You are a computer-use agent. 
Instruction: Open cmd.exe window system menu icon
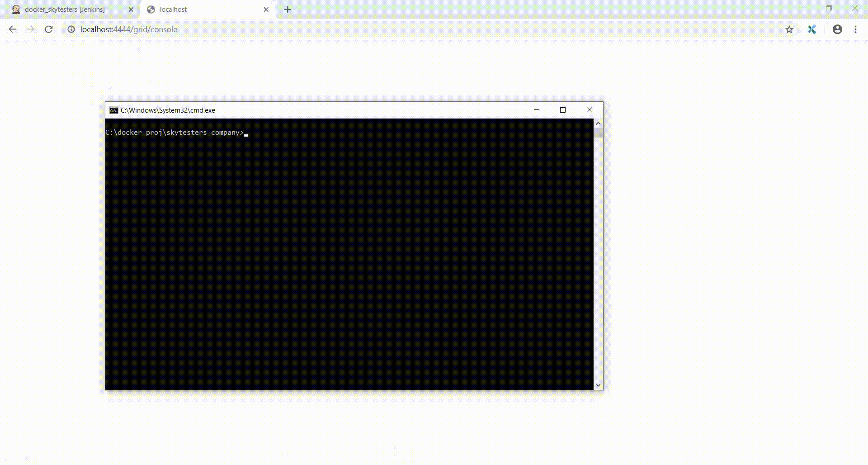(114, 110)
